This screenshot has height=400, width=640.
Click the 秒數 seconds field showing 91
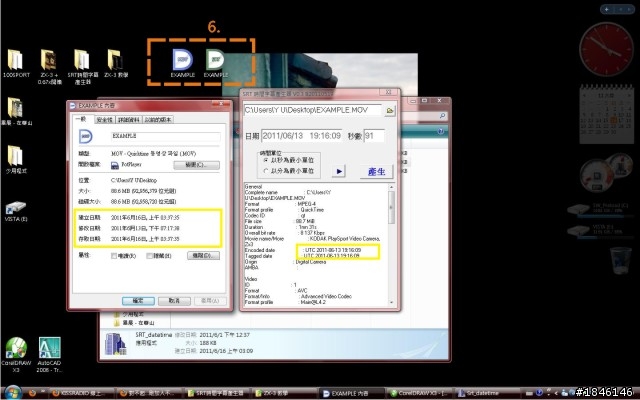[x=374, y=136]
